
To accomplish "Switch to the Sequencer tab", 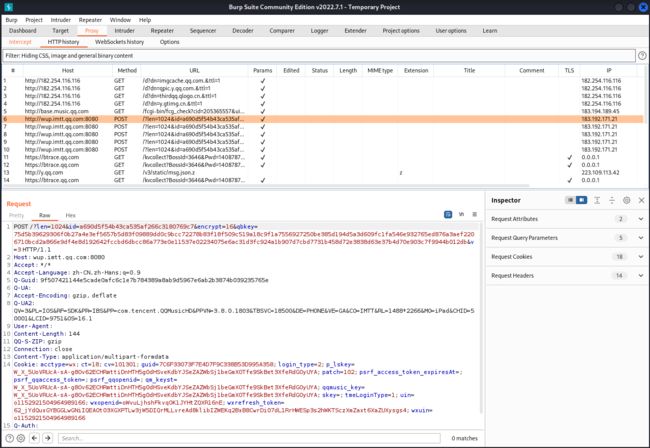I will click(203, 31).
